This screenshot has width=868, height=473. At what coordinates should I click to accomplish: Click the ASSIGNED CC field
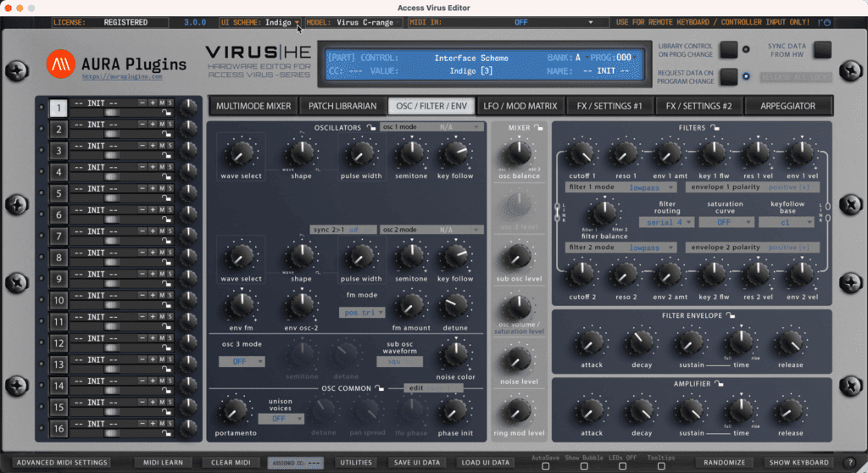tap(295, 463)
